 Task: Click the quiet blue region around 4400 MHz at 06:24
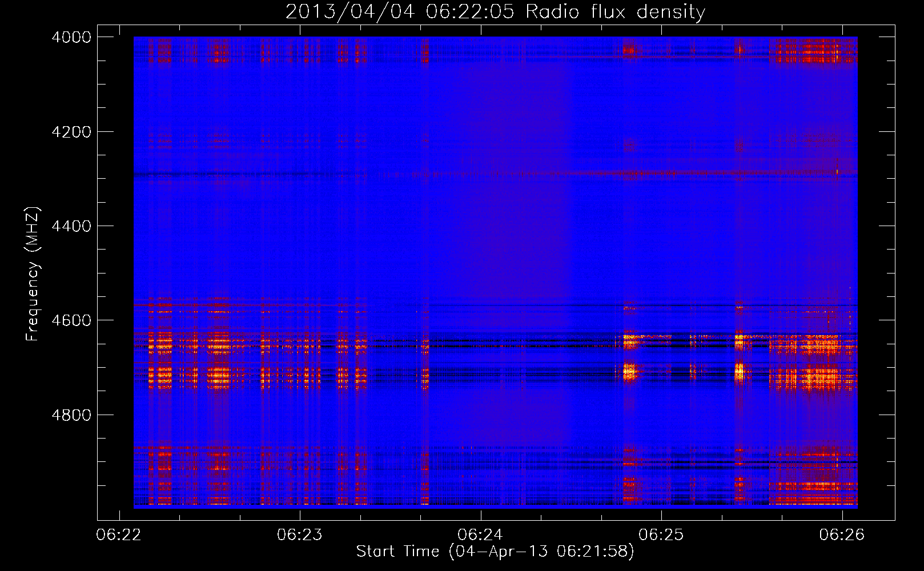point(480,226)
